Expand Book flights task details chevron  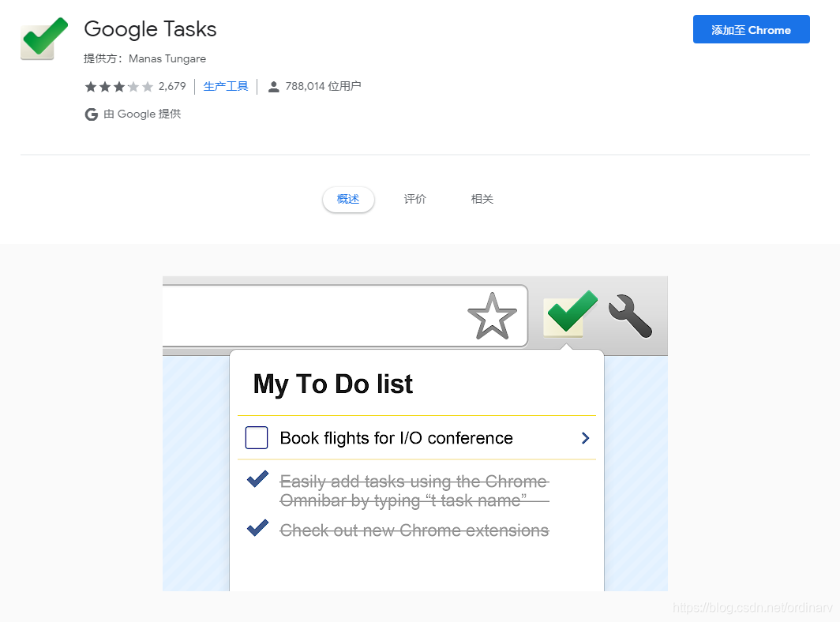585,438
